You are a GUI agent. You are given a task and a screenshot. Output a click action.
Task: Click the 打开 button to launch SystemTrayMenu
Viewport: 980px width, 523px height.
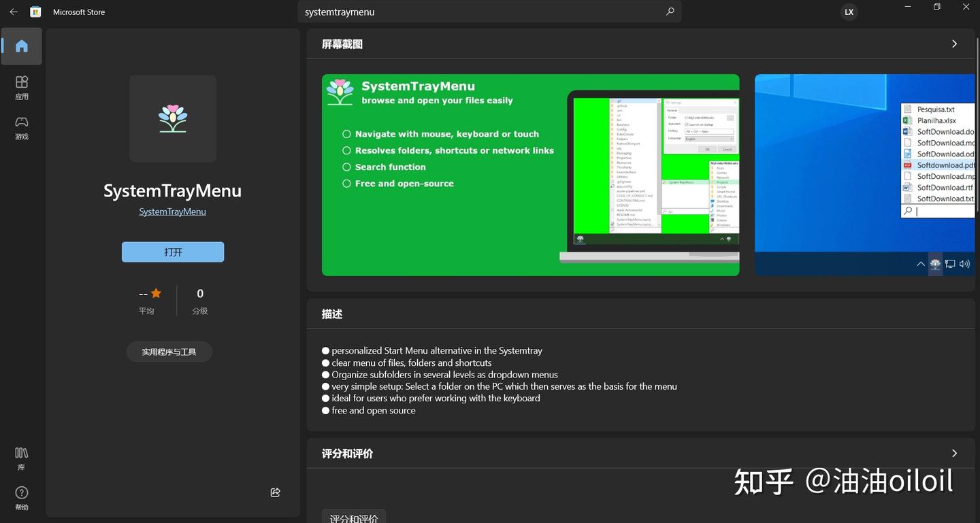point(172,252)
